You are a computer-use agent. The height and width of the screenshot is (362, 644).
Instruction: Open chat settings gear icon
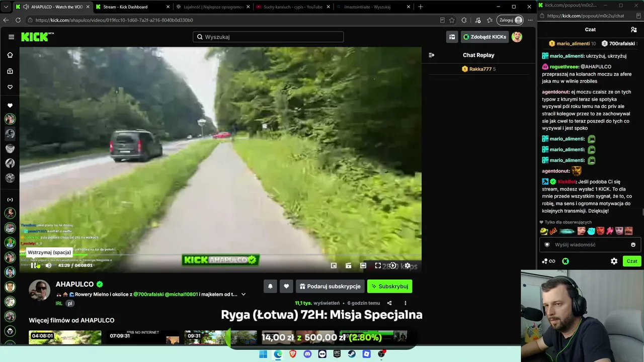[x=614, y=261]
